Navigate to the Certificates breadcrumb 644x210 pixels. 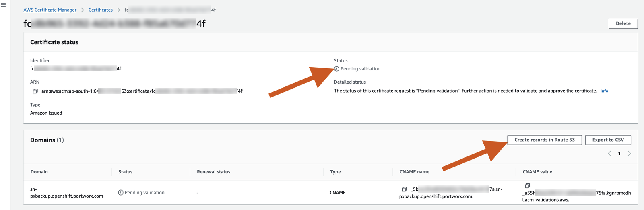101,10
